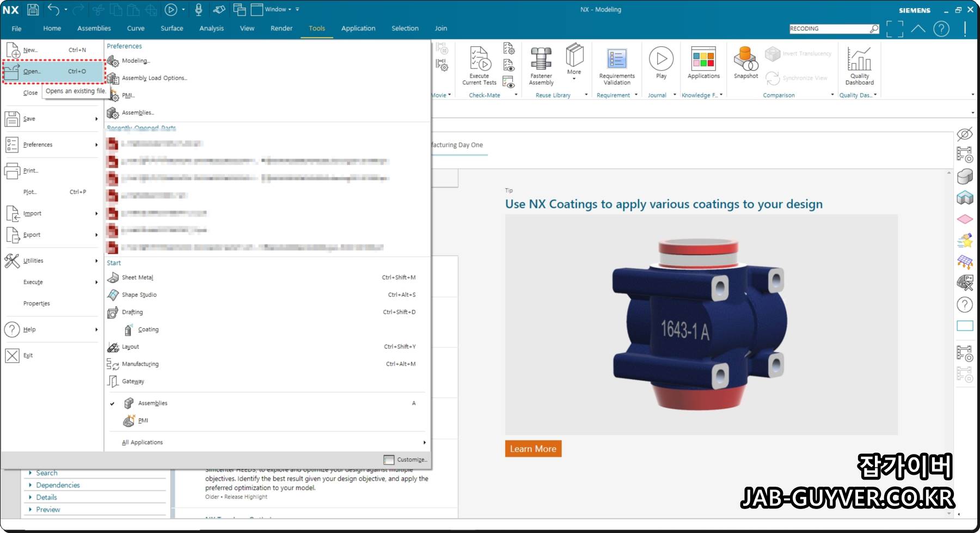Click Execute Current Tests in Check-Mate
980x533 pixels.
(x=479, y=66)
